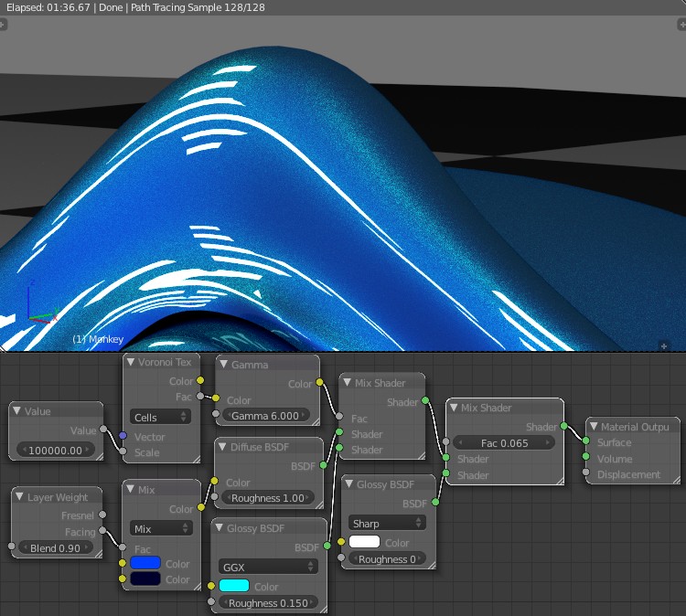Collapse the Gamma node
Image resolution: width=686 pixels, height=616 pixels.
[x=224, y=364]
